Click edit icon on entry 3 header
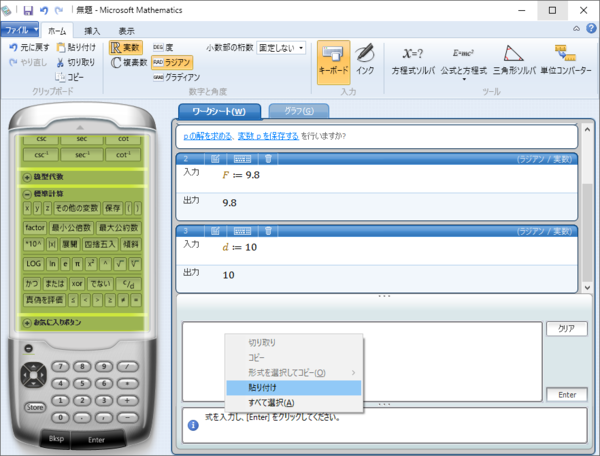Screen dimensions: 600x456 point(215,231)
